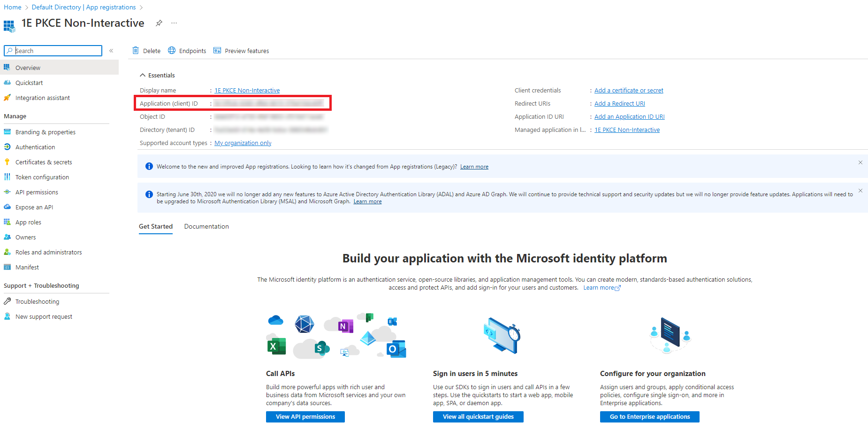Click the Manifest icon
Viewport: 868px width, 430px height.
tap(7, 267)
